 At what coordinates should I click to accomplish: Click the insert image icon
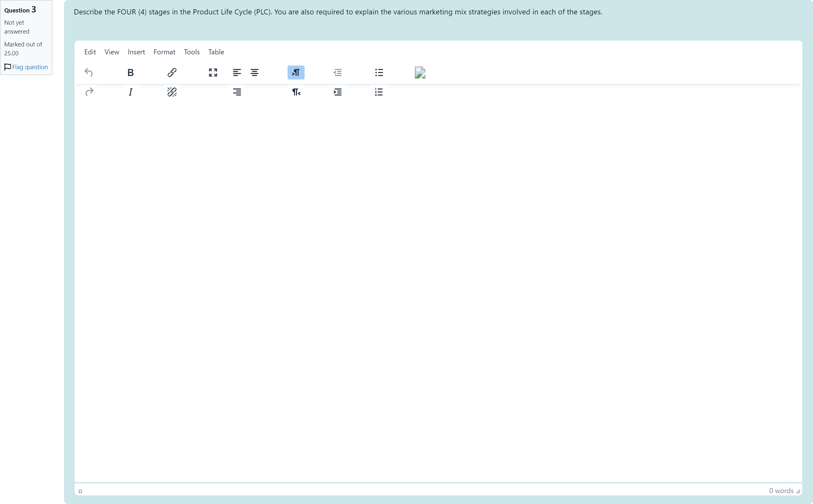coord(420,72)
